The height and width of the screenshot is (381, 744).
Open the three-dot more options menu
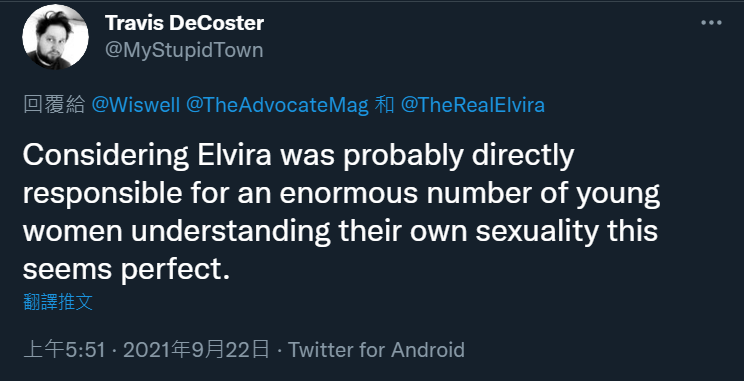(711, 23)
